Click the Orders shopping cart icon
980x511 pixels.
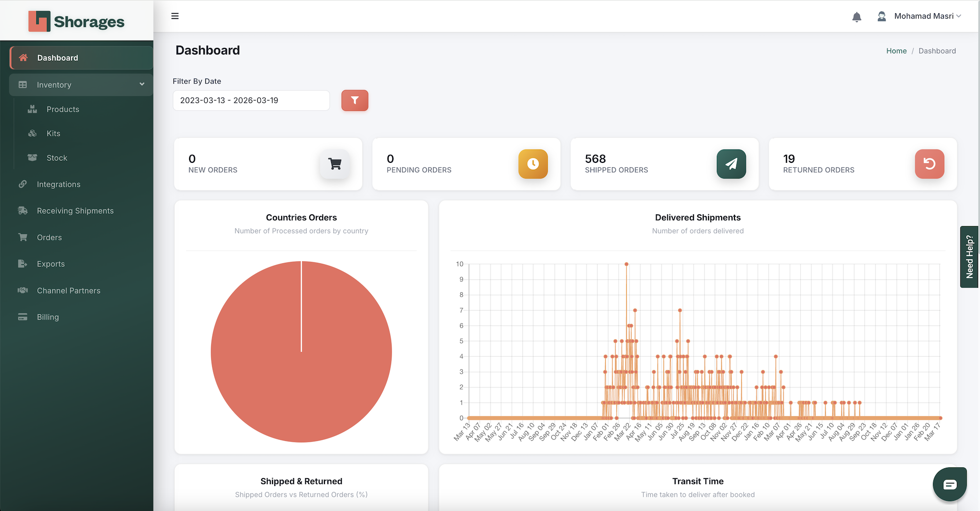pyautogui.click(x=23, y=237)
